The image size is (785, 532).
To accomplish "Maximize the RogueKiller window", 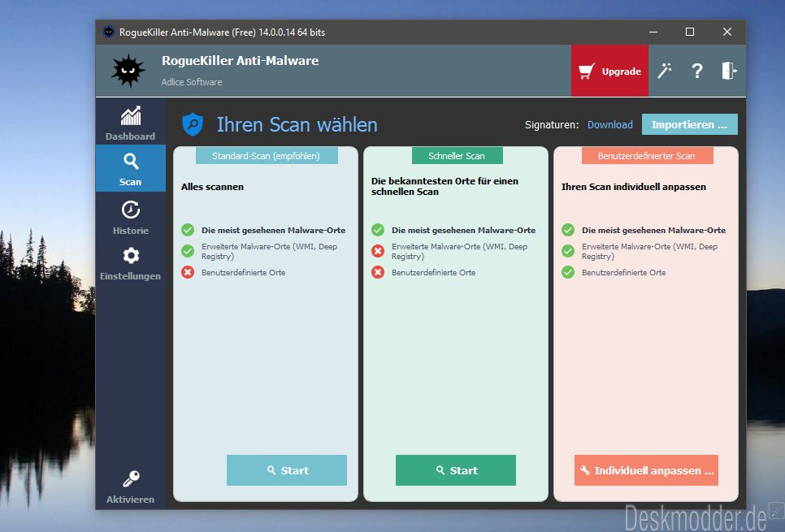I will (x=690, y=32).
